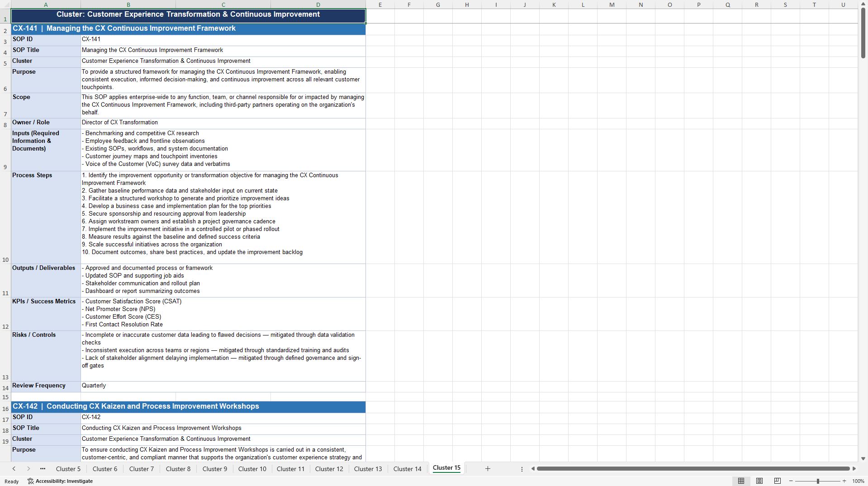The image size is (868, 486).
Task: Zoom out with minus button
Action: click(791, 481)
